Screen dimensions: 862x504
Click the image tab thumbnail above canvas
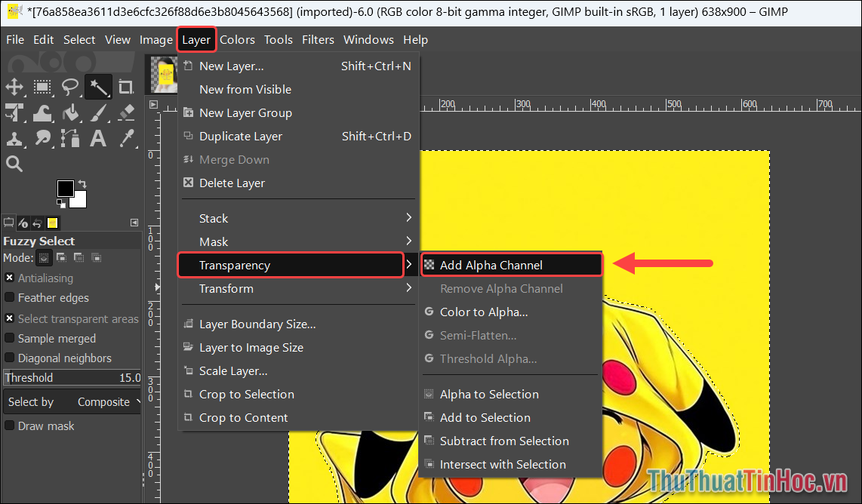tap(165, 75)
